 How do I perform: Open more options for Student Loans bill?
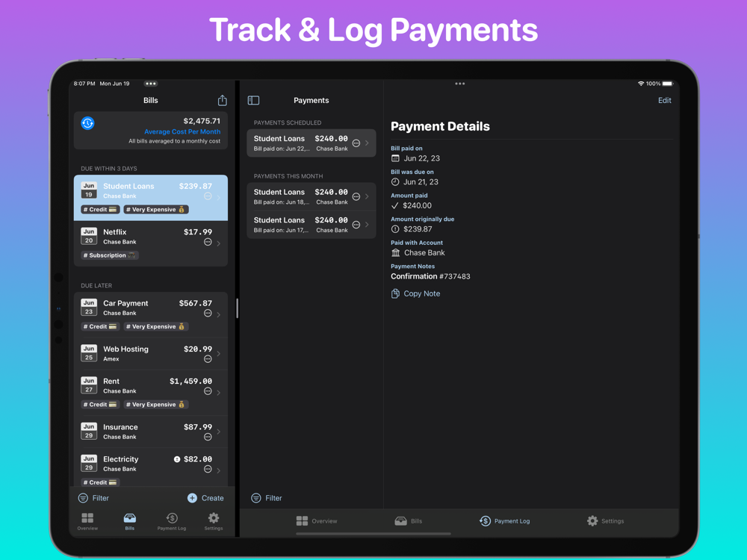tap(208, 196)
